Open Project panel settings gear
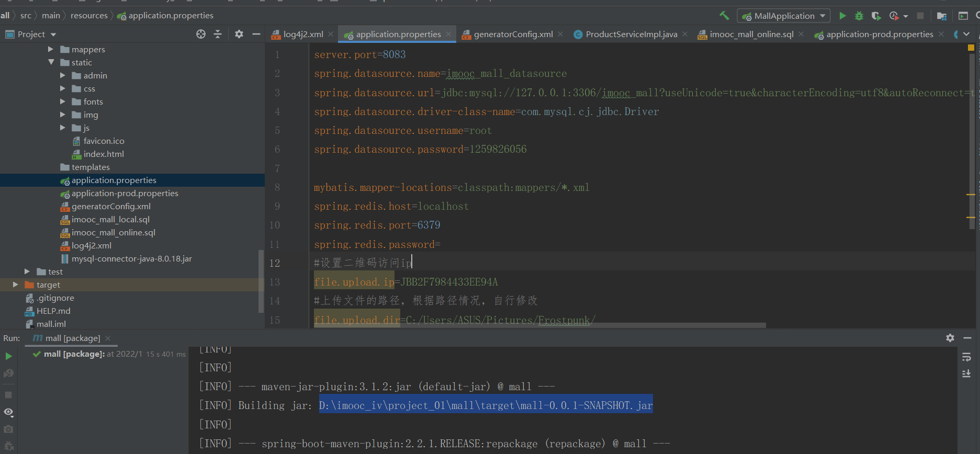The image size is (980, 454). 239,34
